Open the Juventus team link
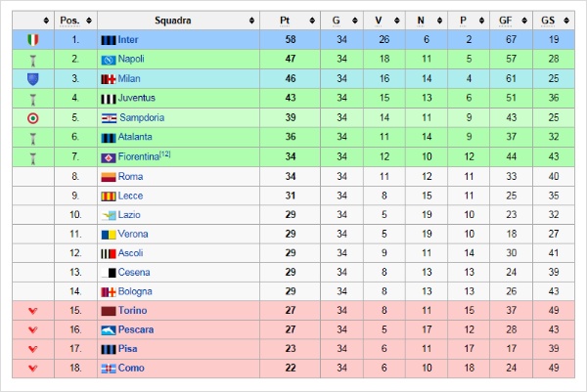 (x=136, y=98)
